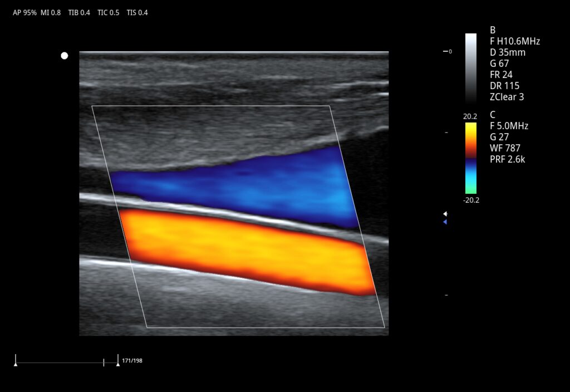
Task: Click the DR 115 dynamic range label
Action: point(504,86)
